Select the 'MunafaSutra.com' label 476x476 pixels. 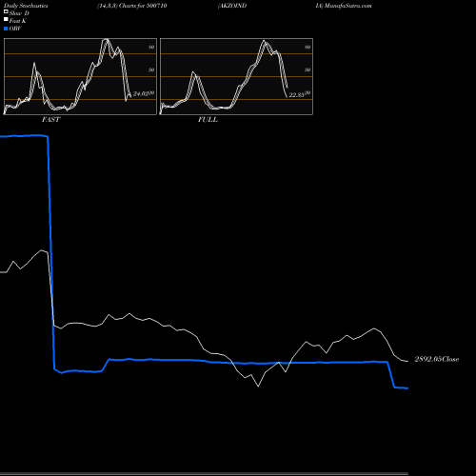(x=348, y=6)
